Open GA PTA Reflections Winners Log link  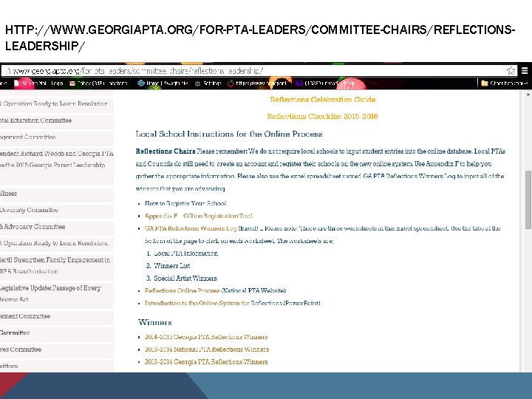click(191, 228)
